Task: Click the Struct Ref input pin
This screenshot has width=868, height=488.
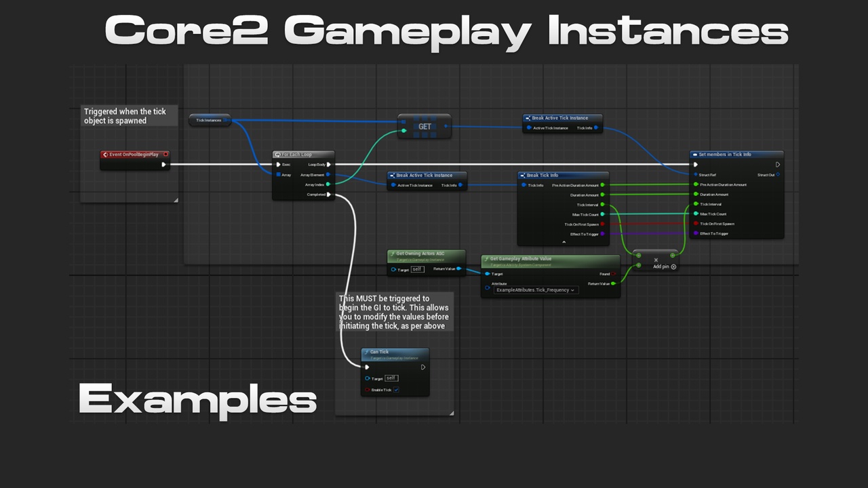Action: [x=696, y=174]
